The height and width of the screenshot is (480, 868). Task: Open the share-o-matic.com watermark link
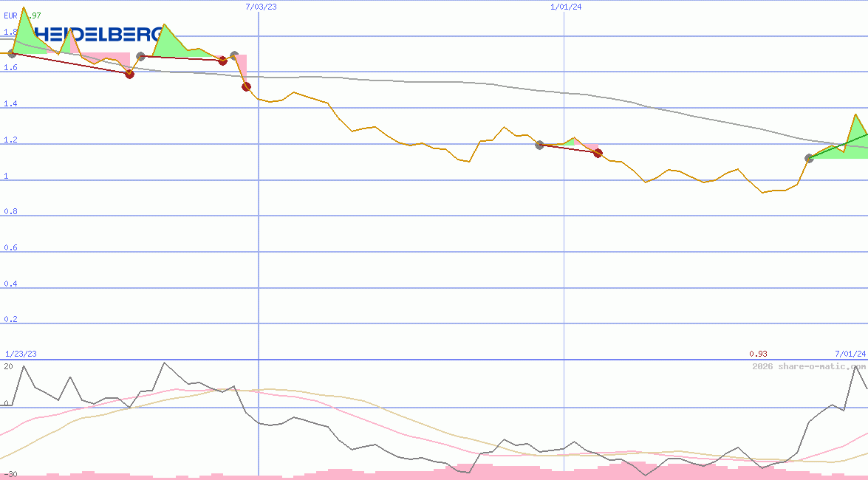809,366
